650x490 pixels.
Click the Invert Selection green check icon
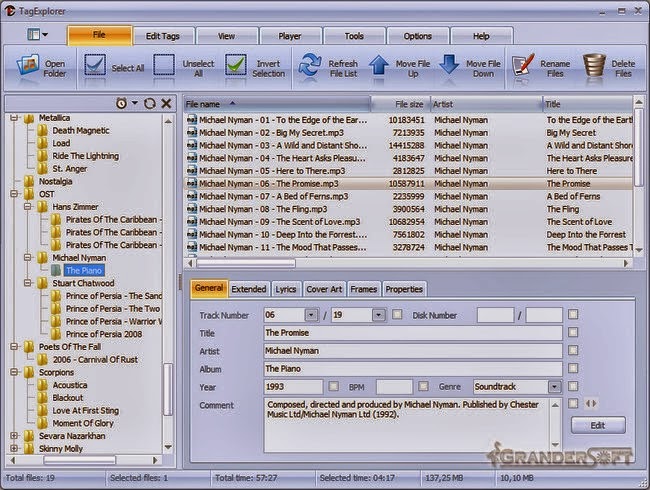point(235,65)
